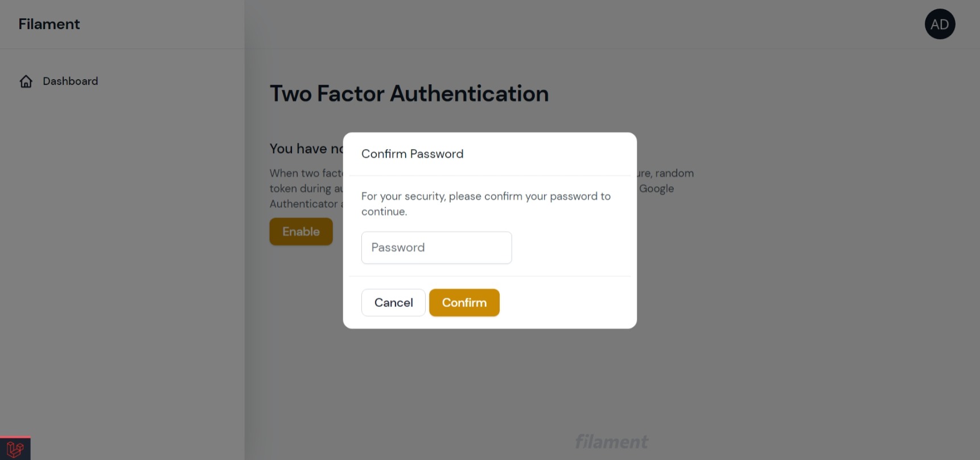Open the Filament app home via header title
980x460 pixels.
point(49,24)
